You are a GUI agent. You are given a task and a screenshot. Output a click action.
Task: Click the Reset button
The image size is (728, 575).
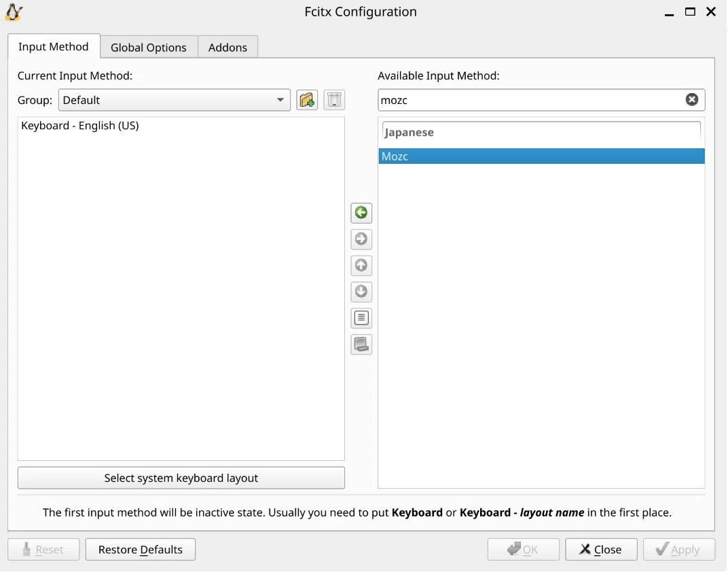pyautogui.click(x=43, y=549)
